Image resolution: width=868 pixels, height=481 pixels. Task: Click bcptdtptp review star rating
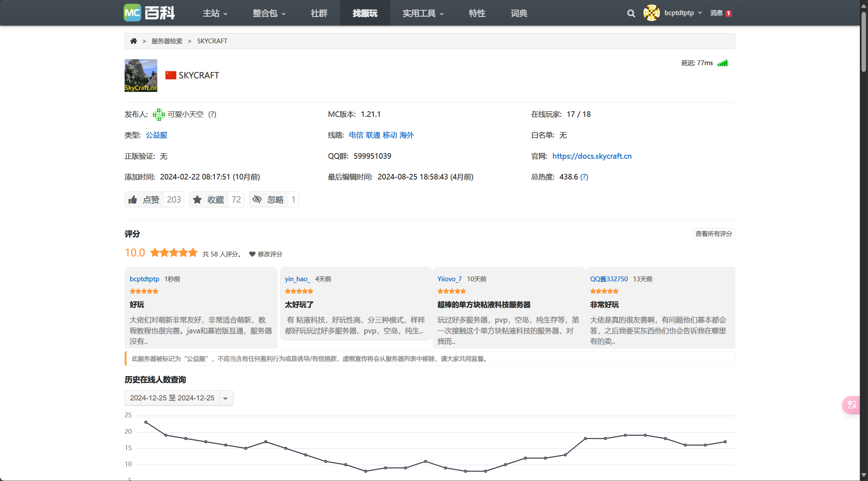click(144, 291)
